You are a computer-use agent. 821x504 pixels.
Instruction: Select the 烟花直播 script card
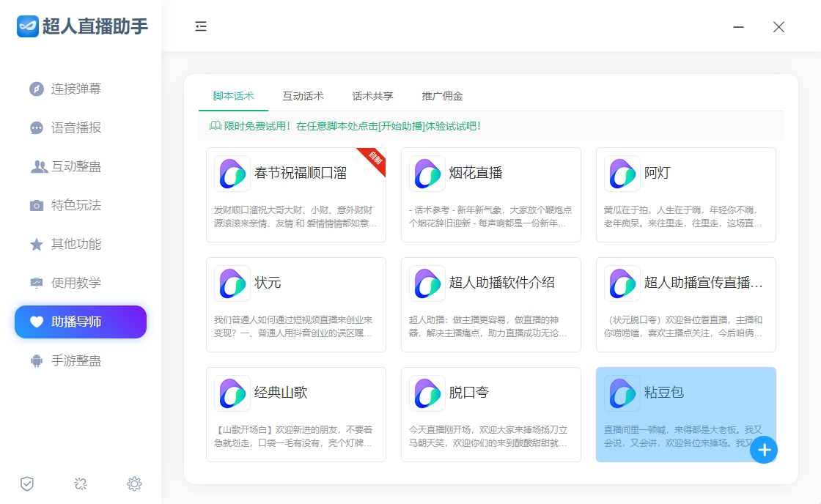[x=490, y=194]
